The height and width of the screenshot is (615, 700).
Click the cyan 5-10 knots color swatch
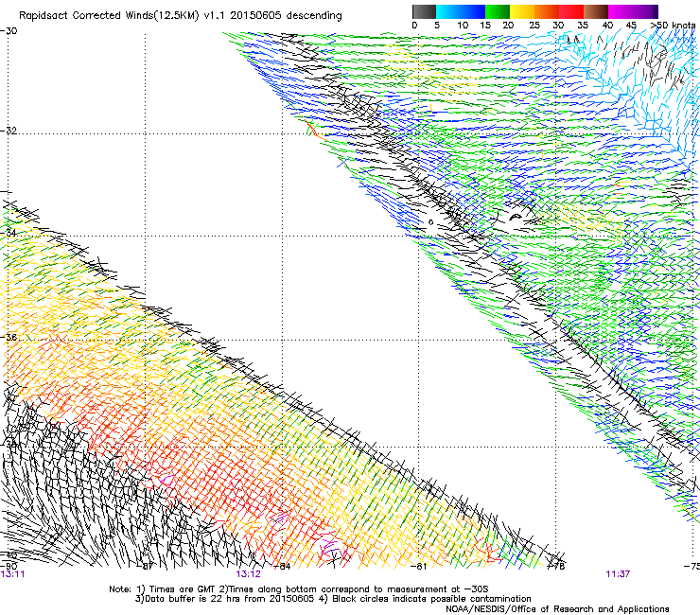click(448, 11)
